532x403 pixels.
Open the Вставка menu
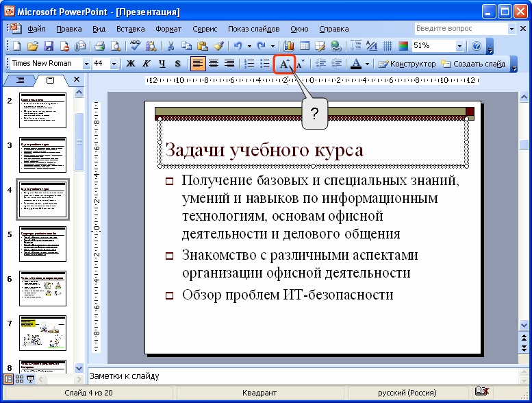click(130, 29)
